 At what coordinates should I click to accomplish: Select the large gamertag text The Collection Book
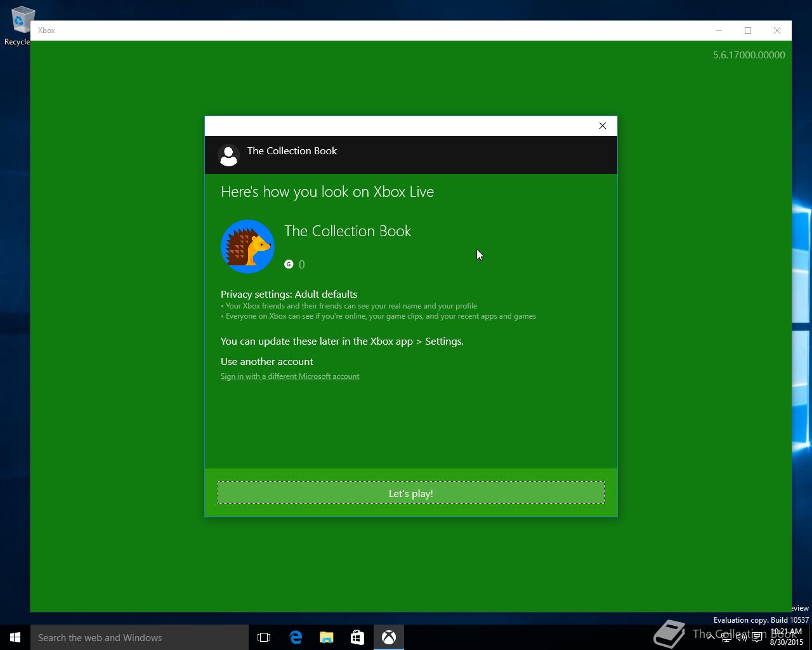(x=348, y=231)
